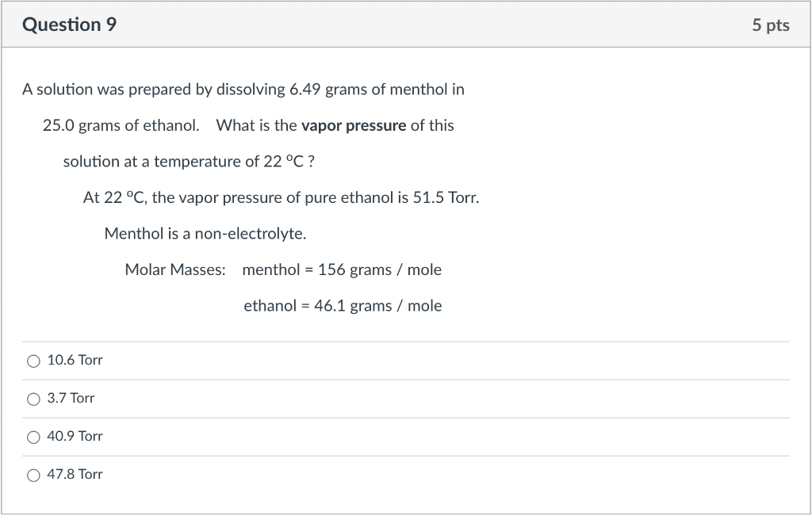Choose the 47.8 Torr answer option
This screenshot has height=516, width=812.
coord(33,475)
